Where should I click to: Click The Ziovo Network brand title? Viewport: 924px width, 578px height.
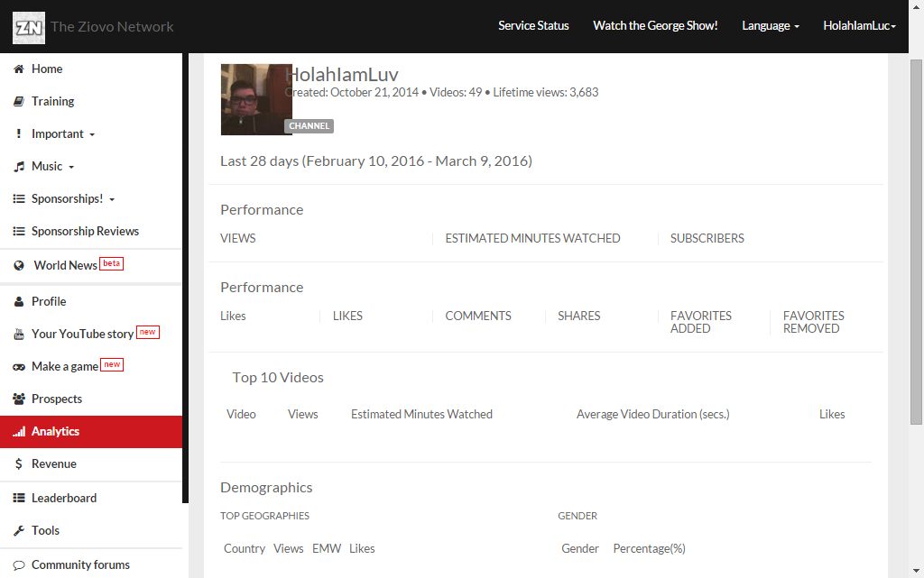point(112,26)
